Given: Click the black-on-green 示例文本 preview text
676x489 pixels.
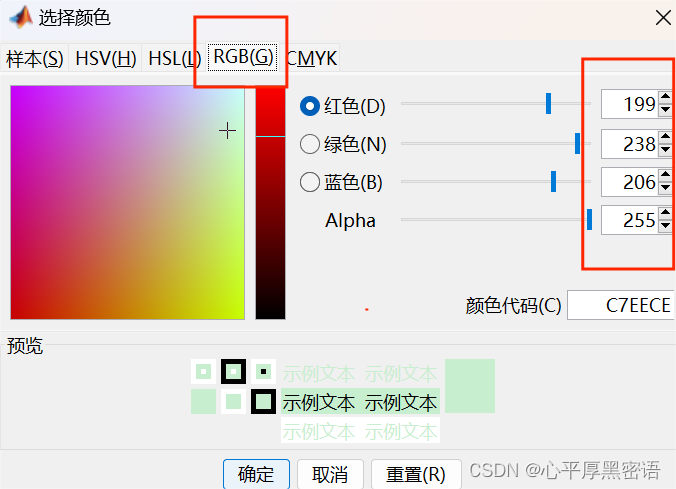Looking at the screenshot, I should point(360,402).
